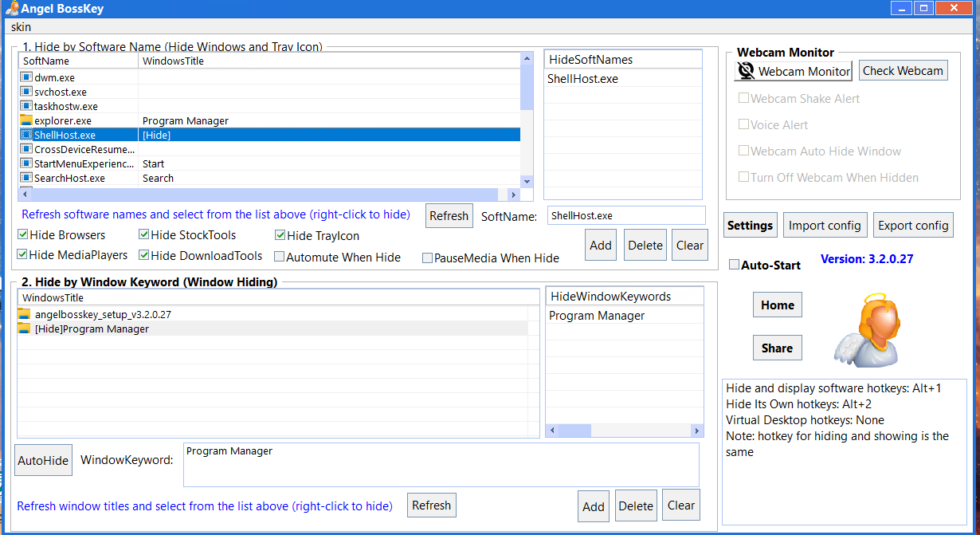The width and height of the screenshot is (980, 535).
Task: Click the CrossDeviceResume process icon
Action: (x=25, y=149)
